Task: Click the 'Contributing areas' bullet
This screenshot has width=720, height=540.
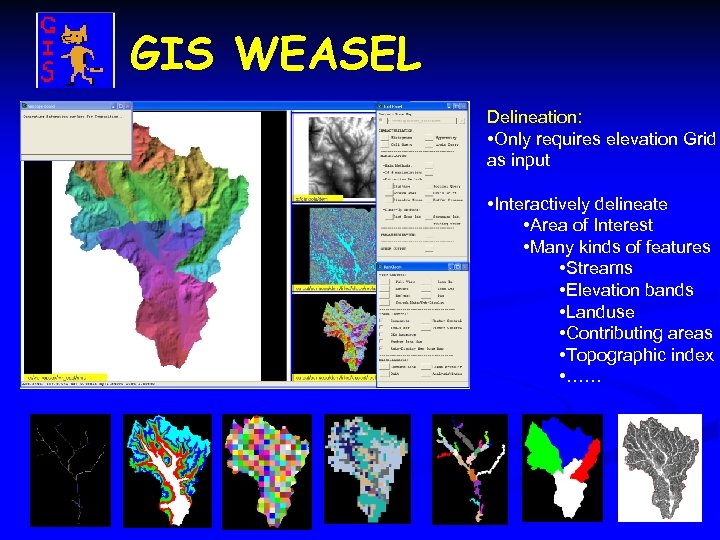Action: pyautogui.click(x=636, y=333)
